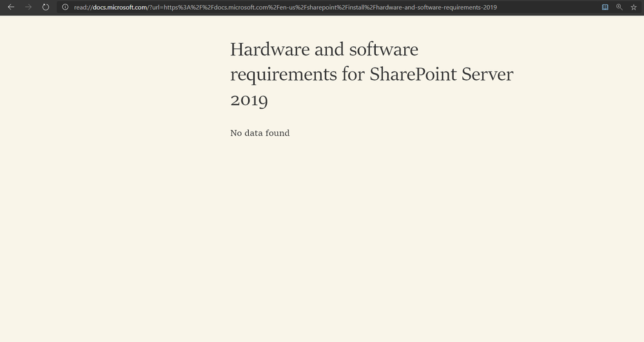Open the zoom magnifier icon
The width and height of the screenshot is (644, 342).
(620, 7)
